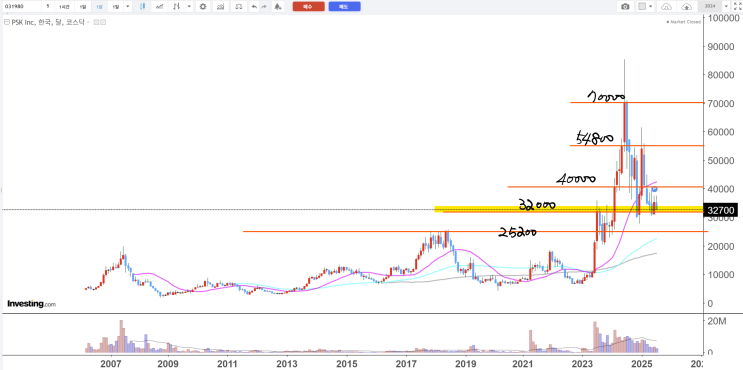Select the highlighted blue monthly interval button
This screenshot has height=370, width=743.
click(x=99, y=7)
